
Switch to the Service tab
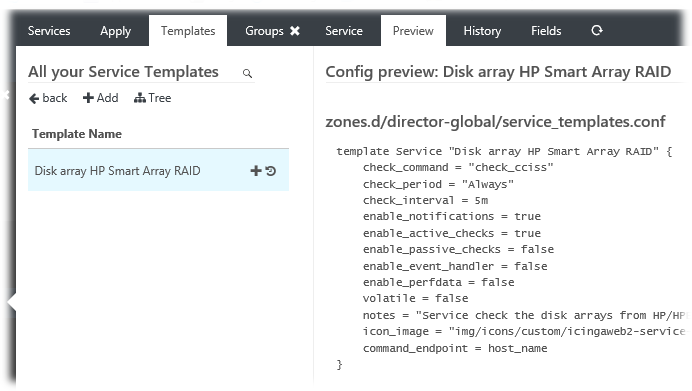(x=344, y=31)
